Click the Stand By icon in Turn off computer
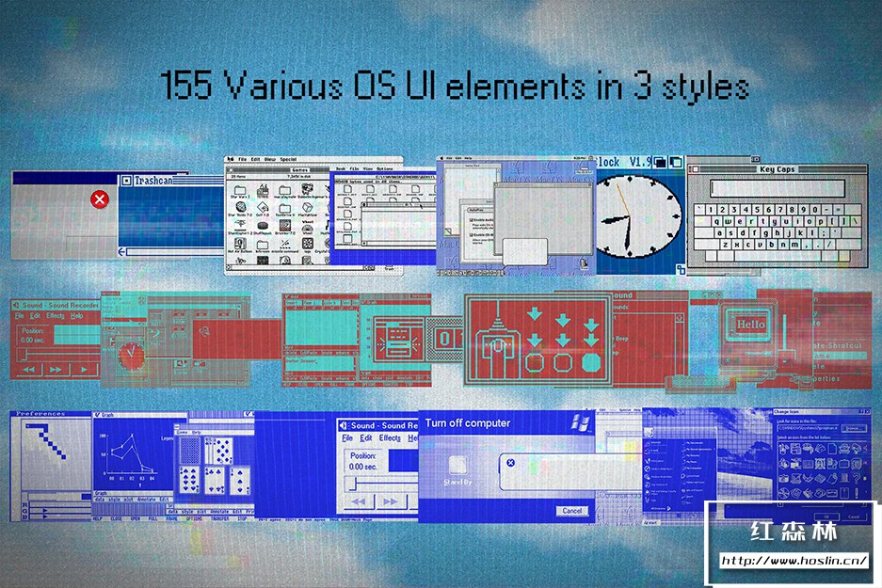The width and height of the screenshot is (882, 588). coord(457,466)
